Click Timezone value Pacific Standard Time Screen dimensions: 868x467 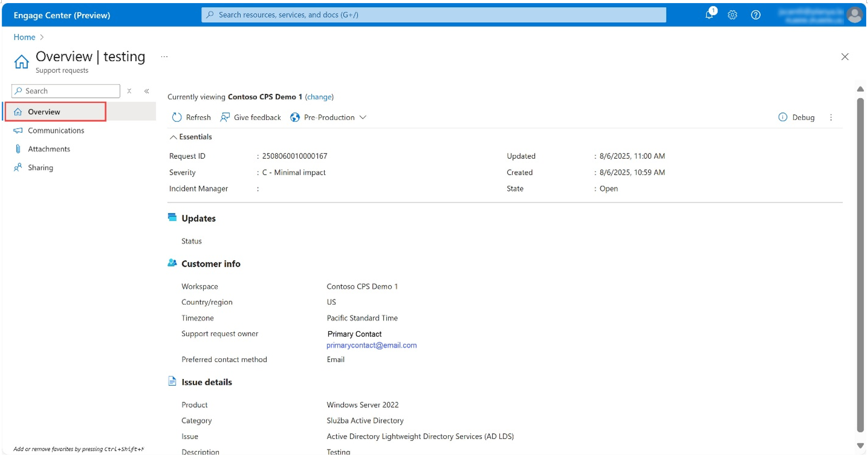pyautogui.click(x=362, y=318)
